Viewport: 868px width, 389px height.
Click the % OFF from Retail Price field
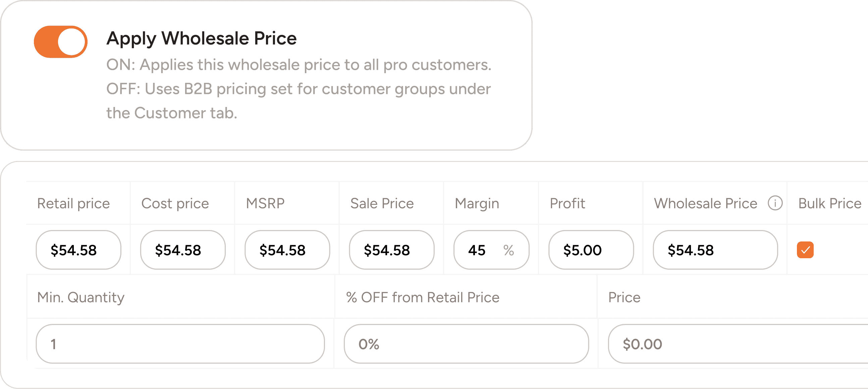(x=466, y=343)
